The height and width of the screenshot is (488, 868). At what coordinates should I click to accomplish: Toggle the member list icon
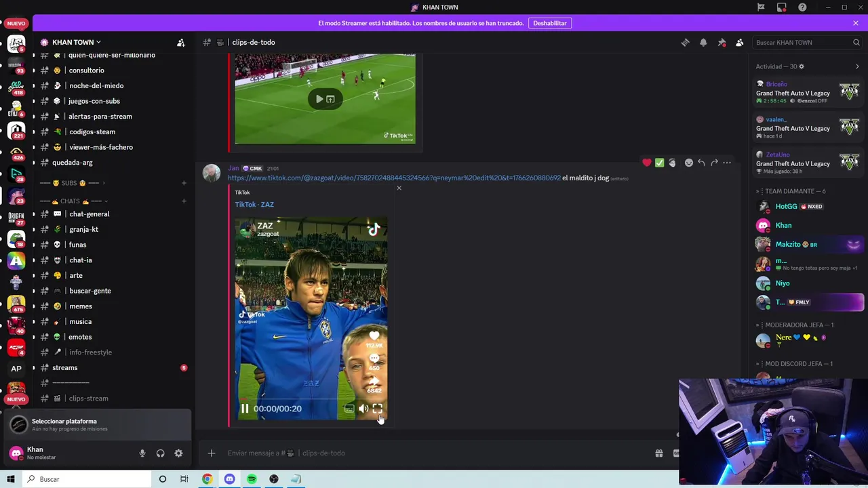pos(739,42)
